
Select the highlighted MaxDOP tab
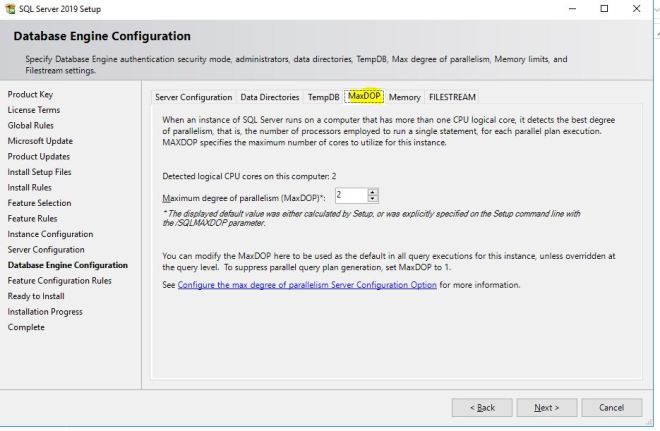364,97
